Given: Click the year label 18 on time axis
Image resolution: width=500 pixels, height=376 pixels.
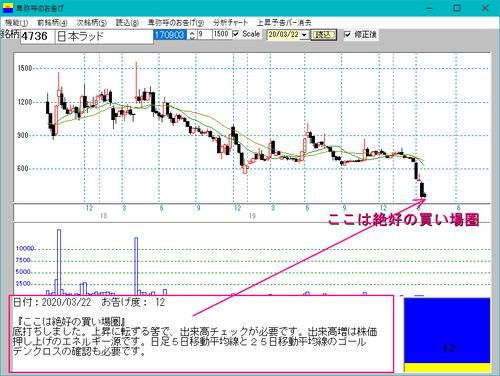Looking at the screenshot, I should click(x=104, y=216).
